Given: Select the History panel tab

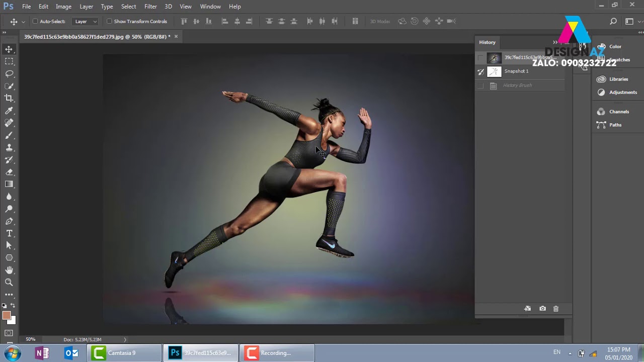Looking at the screenshot, I should 487,42.
